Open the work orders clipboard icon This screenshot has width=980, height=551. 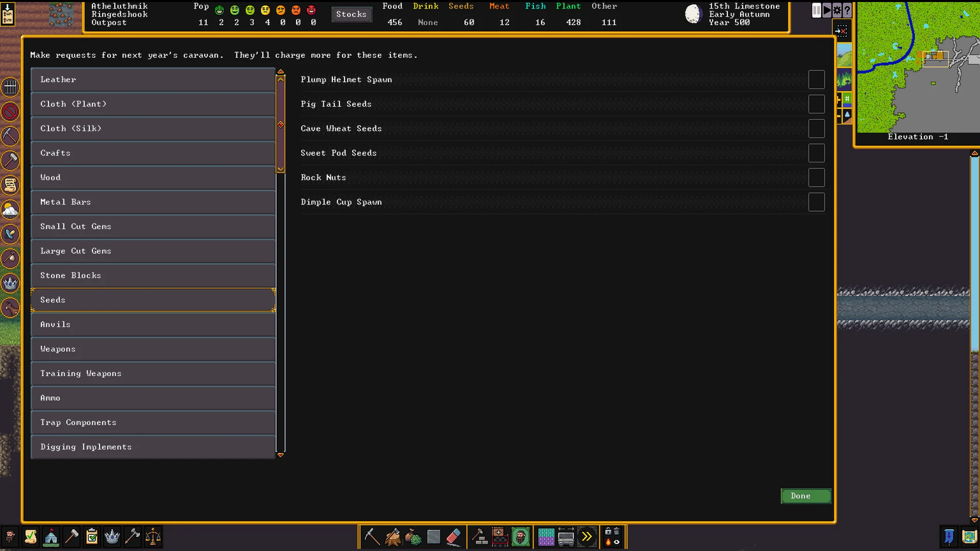[92, 537]
